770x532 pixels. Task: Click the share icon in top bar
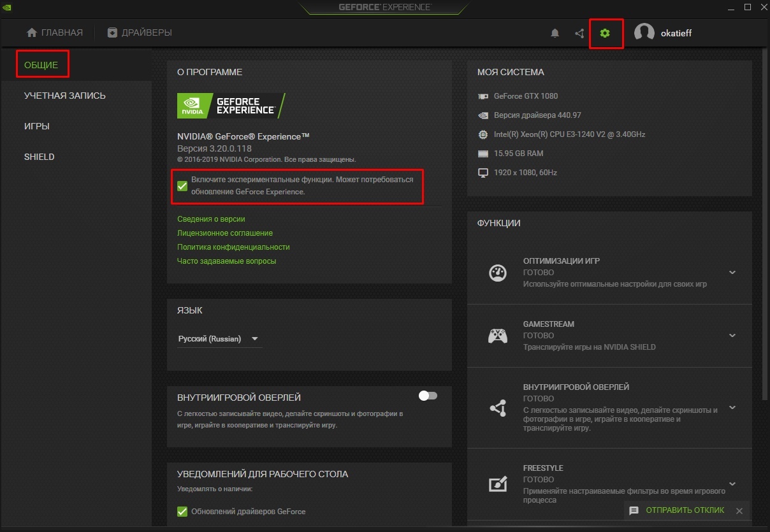click(x=579, y=33)
